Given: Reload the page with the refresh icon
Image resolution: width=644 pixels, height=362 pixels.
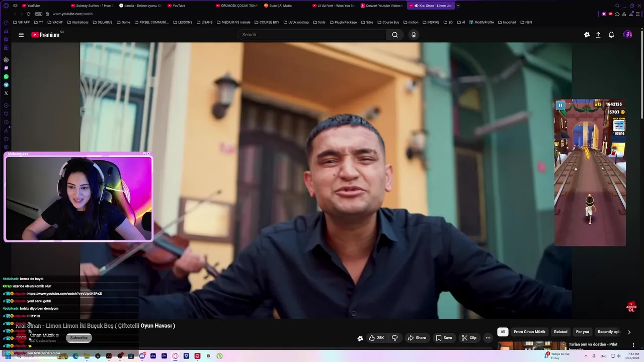Looking at the screenshot, I should [30, 14].
